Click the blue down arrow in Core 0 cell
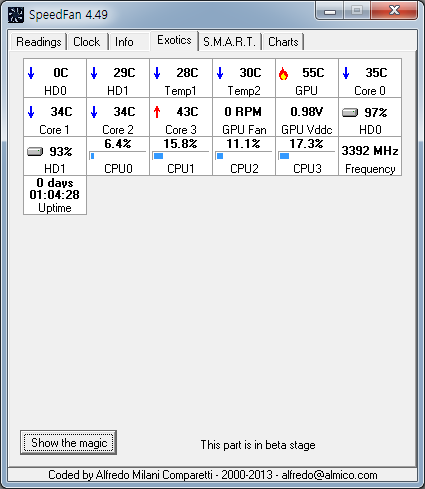Viewport: 425px width, 489px height. coord(346,73)
